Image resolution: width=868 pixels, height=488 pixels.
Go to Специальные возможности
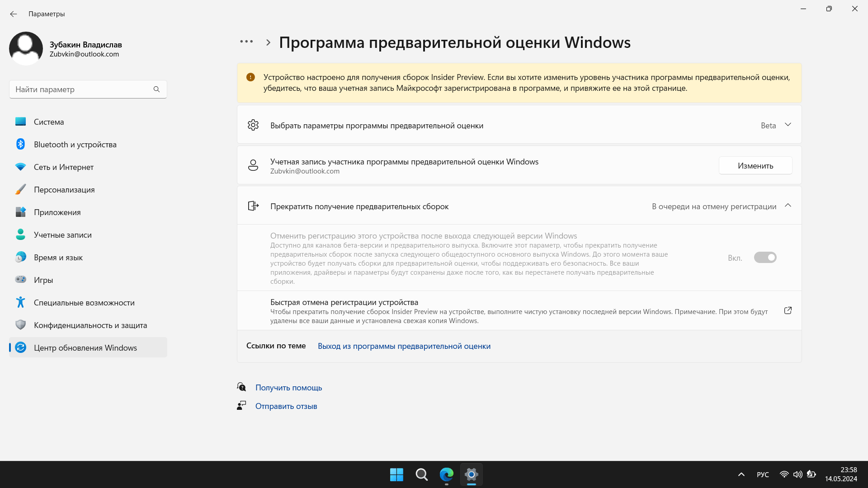point(88,302)
